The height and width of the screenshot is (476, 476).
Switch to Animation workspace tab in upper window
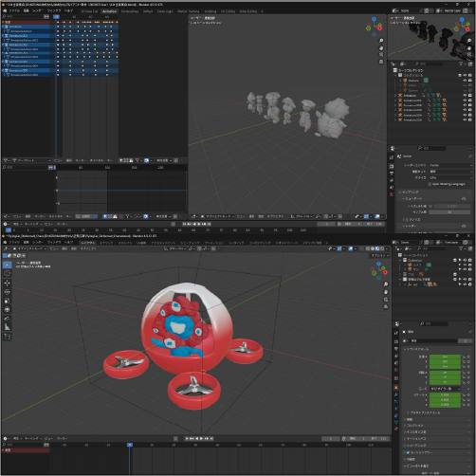(109, 11)
